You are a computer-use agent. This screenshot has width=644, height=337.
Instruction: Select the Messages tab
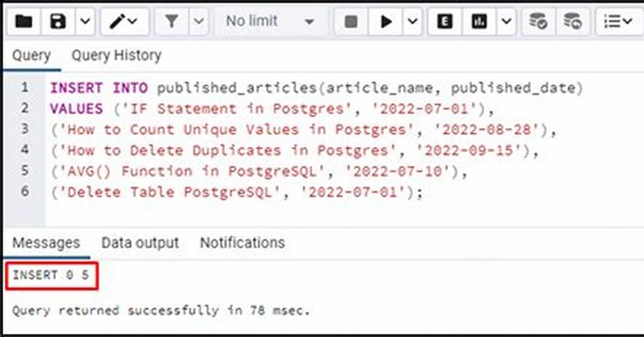46,243
